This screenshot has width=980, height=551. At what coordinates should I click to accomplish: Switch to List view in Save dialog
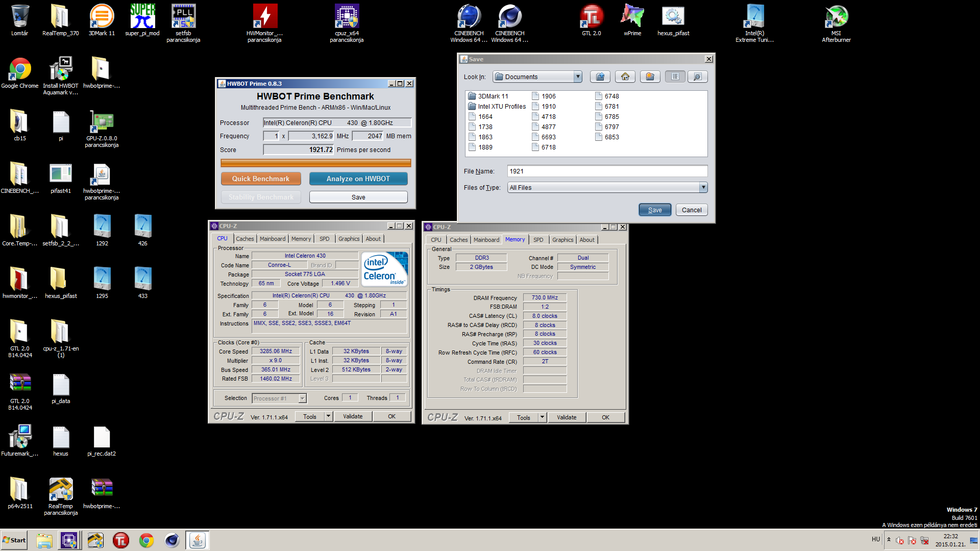[x=675, y=77]
